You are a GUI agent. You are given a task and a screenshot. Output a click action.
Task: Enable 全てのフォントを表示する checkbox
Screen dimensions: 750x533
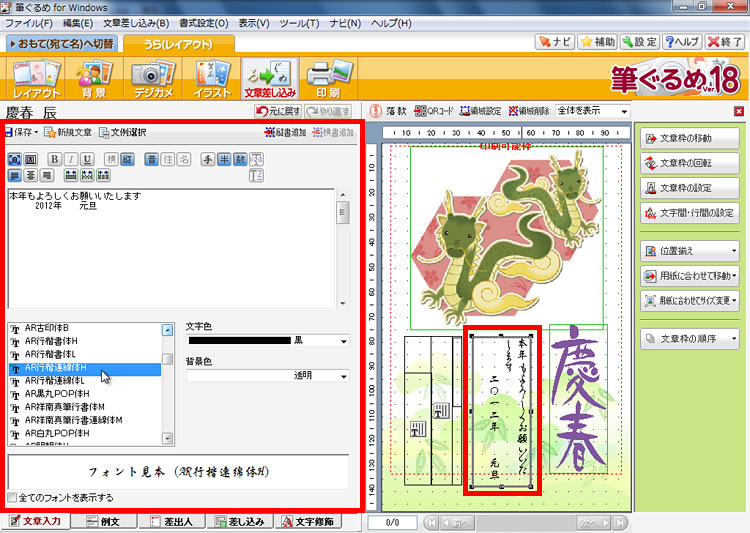point(13,498)
